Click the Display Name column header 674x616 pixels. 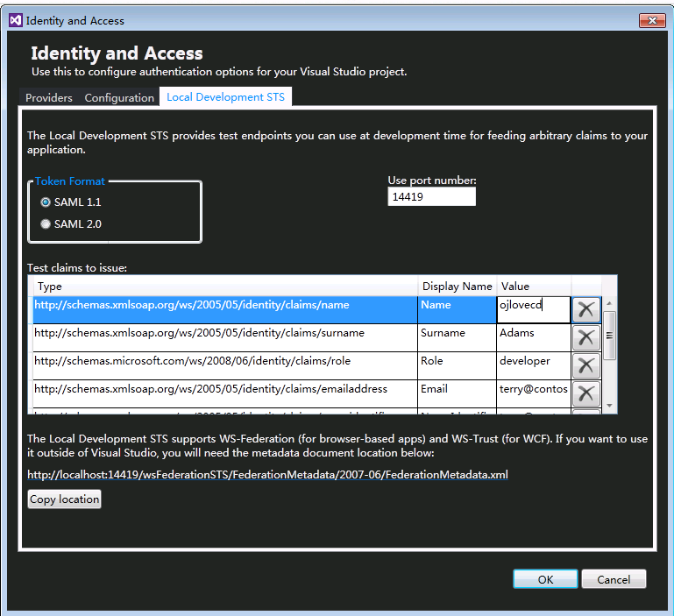457,287
